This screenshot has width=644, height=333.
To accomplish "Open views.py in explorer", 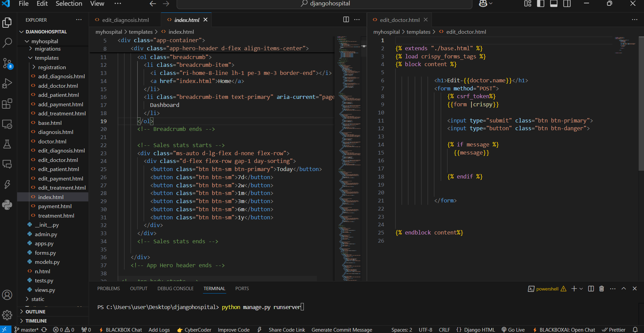I will tap(45, 290).
